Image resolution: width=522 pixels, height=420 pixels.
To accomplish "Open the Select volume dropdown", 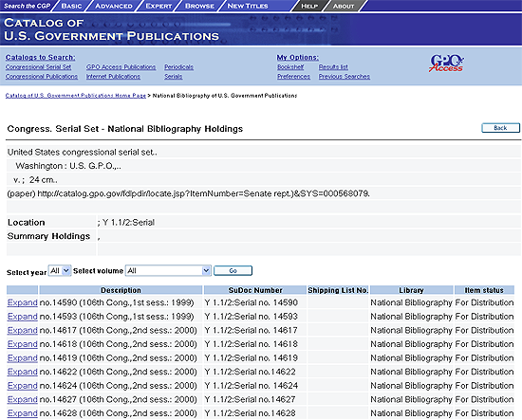I will 168,271.
